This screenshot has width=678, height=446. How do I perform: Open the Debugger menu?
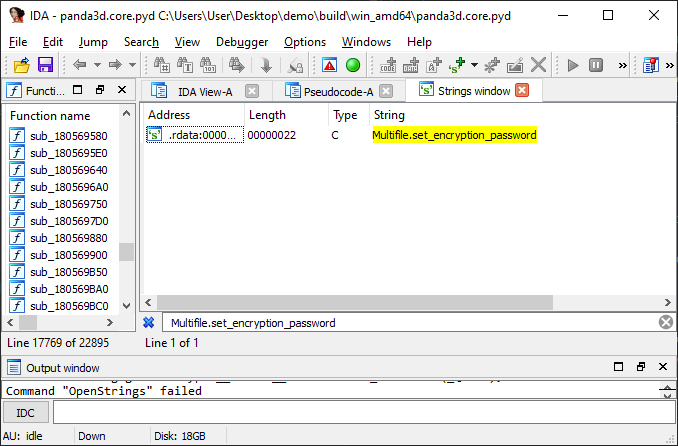click(242, 42)
